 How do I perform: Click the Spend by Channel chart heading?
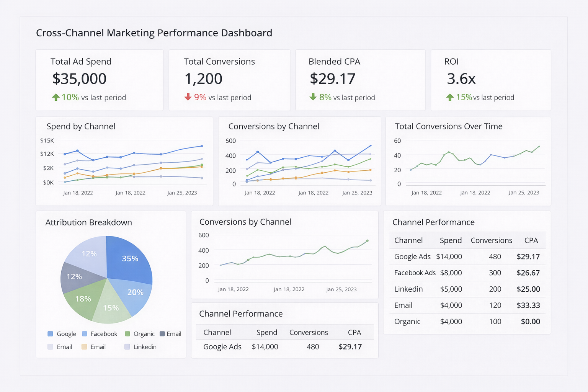click(81, 126)
